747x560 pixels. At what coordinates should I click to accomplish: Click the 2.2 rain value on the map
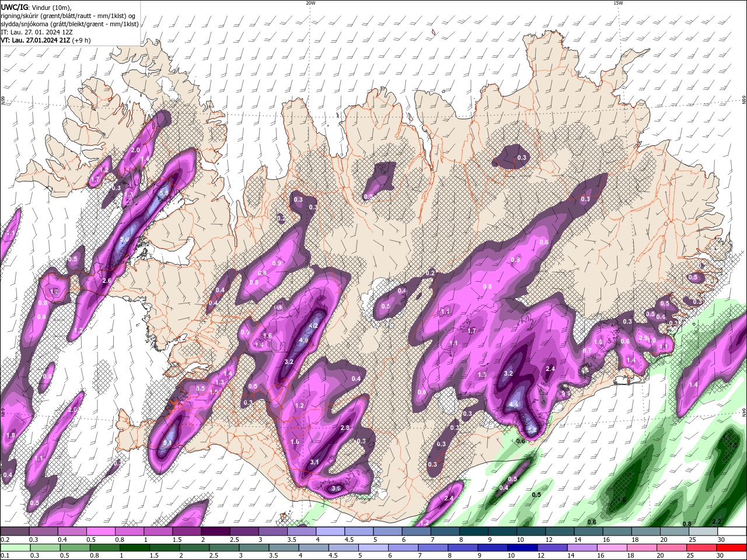coord(717,521)
